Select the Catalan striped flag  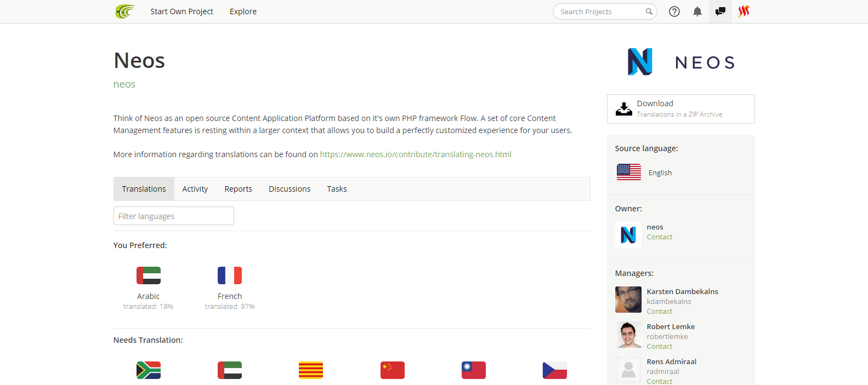click(x=311, y=370)
